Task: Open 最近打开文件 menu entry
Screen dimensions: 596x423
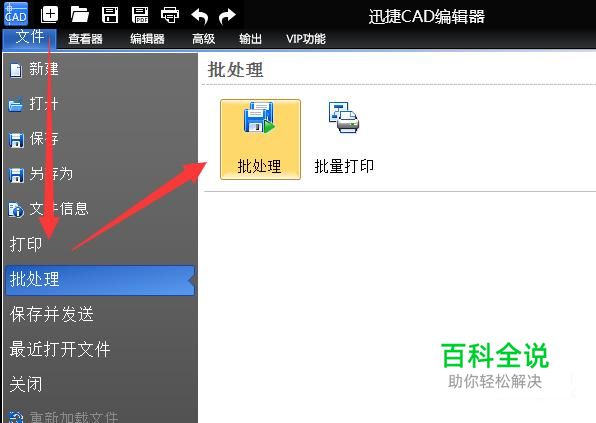Action: click(x=60, y=349)
